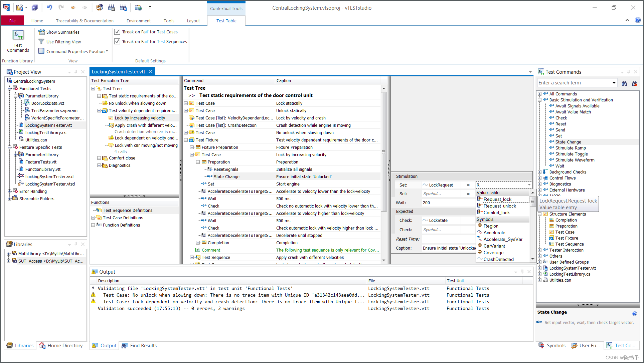Clear search with the binoculars-X icon

click(635, 83)
